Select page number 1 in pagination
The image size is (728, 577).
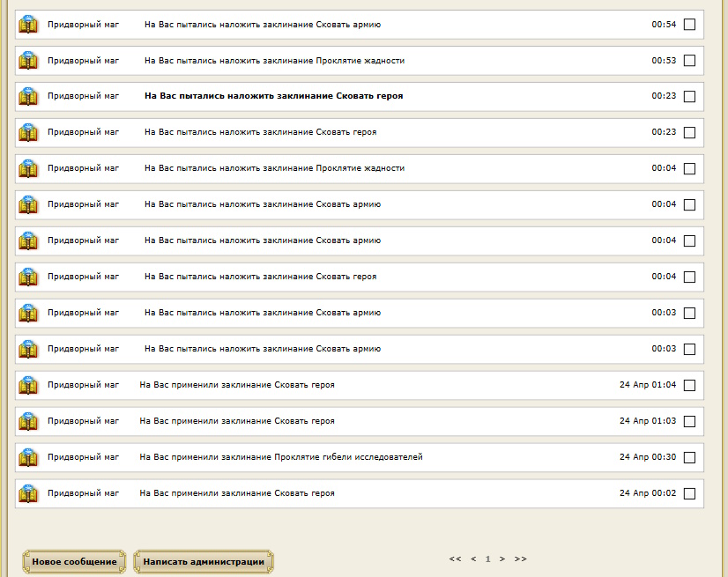(x=487, y=559)
